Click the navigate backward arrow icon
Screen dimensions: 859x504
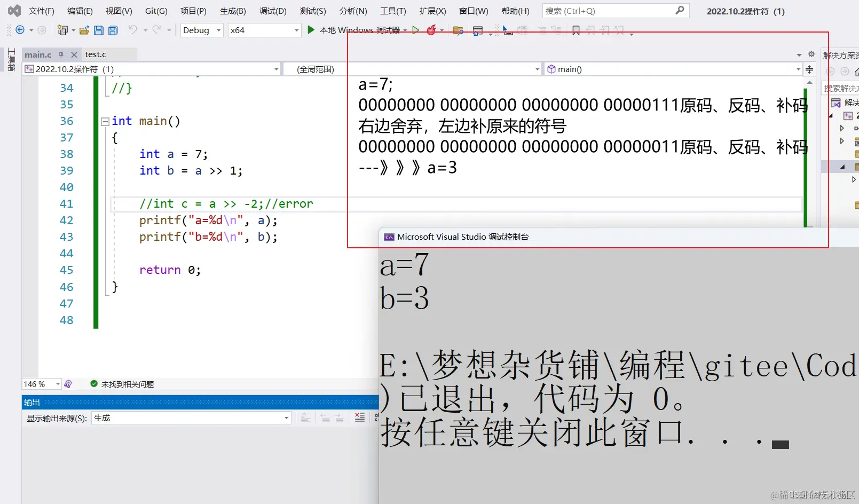click(20, 30)
